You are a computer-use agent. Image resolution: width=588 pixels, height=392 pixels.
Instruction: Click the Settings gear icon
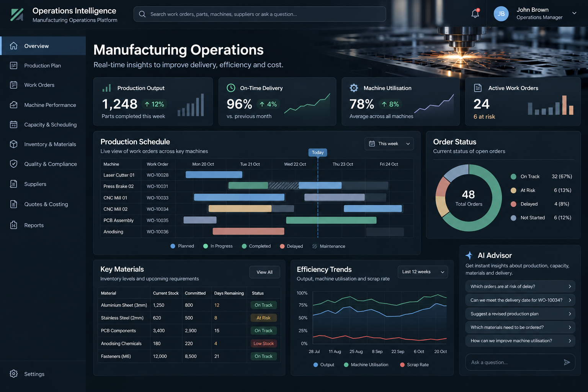(14, 374)
